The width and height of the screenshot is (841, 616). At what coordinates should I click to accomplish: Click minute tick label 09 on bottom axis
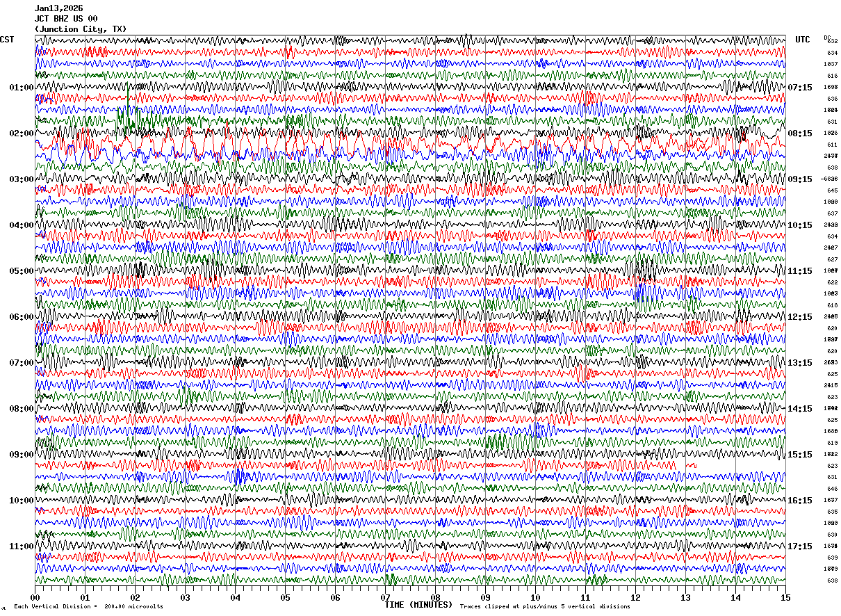click(485, 597)
